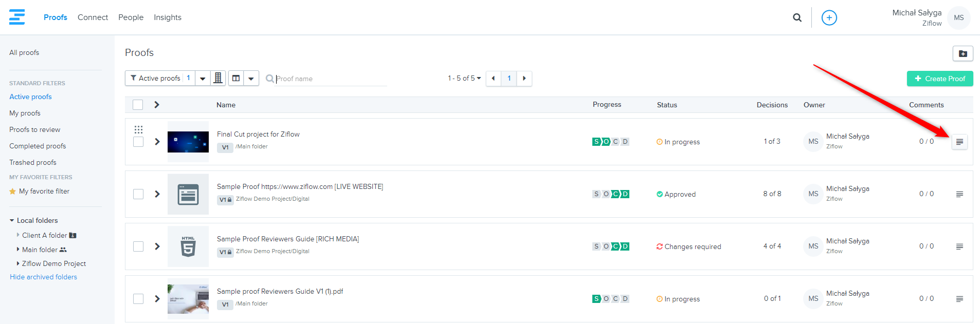
Task: Click the new folder icon button
Action: (963, 53)
